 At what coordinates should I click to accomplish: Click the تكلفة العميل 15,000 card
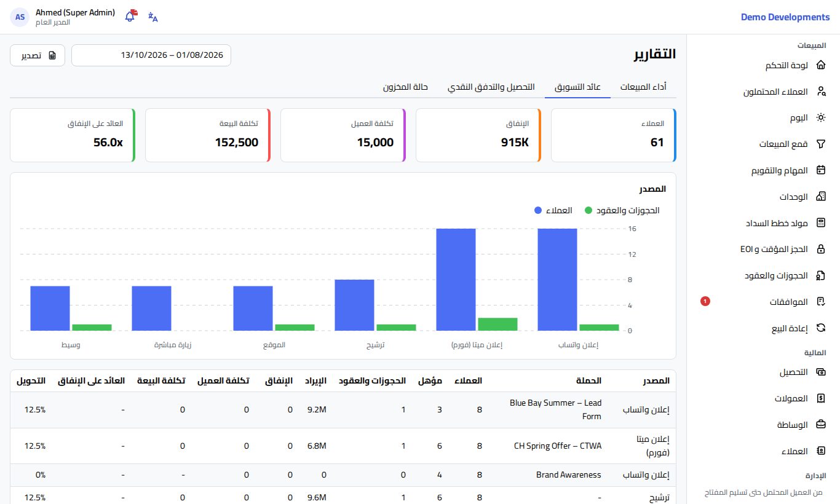[x=343, y=135]
